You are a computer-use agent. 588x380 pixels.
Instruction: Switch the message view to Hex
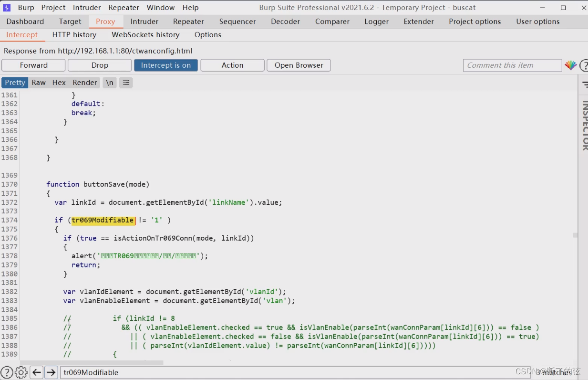[59, 83]
